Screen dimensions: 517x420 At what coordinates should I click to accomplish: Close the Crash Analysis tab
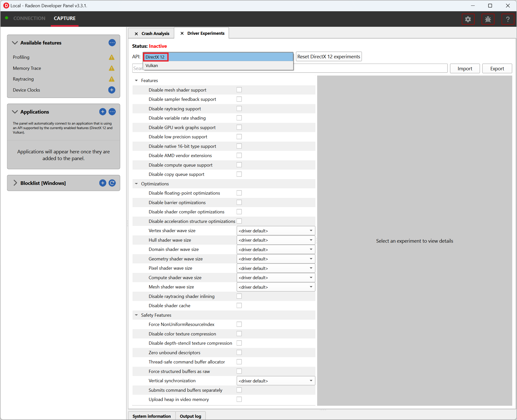(x=136, y=34)
